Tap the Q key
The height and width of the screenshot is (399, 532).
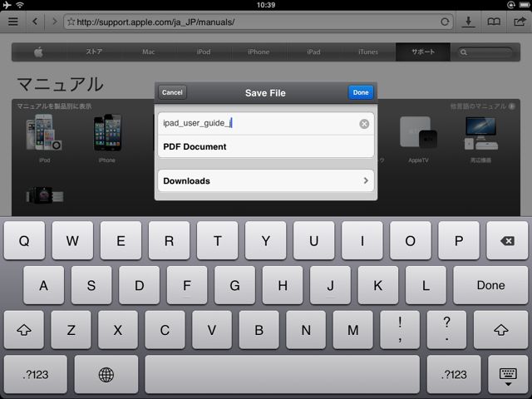click(24, 241)
